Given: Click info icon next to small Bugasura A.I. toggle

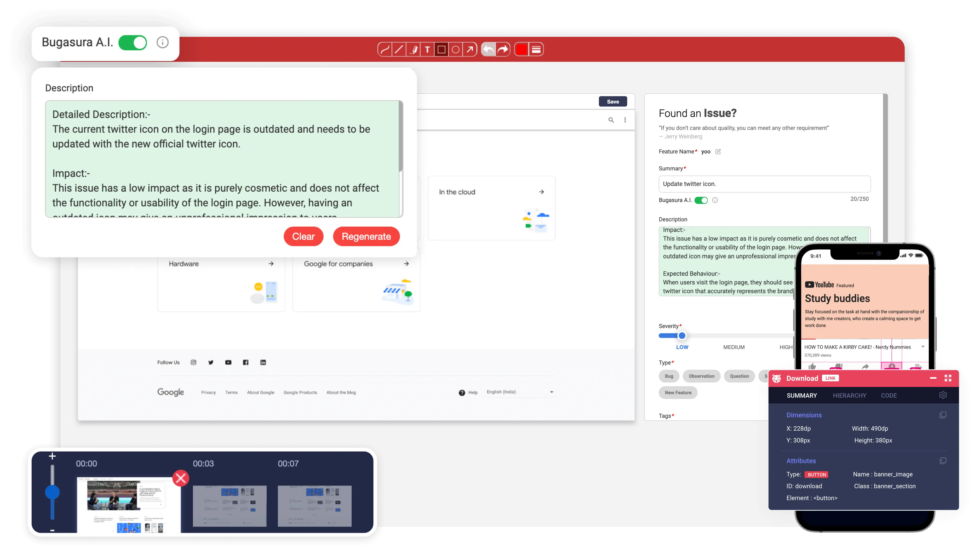Looking at the screenshot, I should click(715, 200).
